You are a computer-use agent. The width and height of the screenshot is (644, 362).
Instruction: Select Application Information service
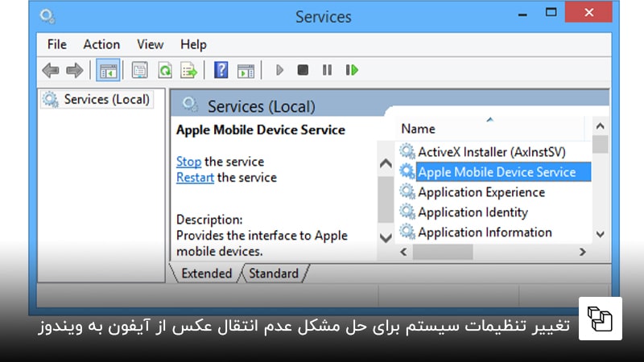point(485,232)
